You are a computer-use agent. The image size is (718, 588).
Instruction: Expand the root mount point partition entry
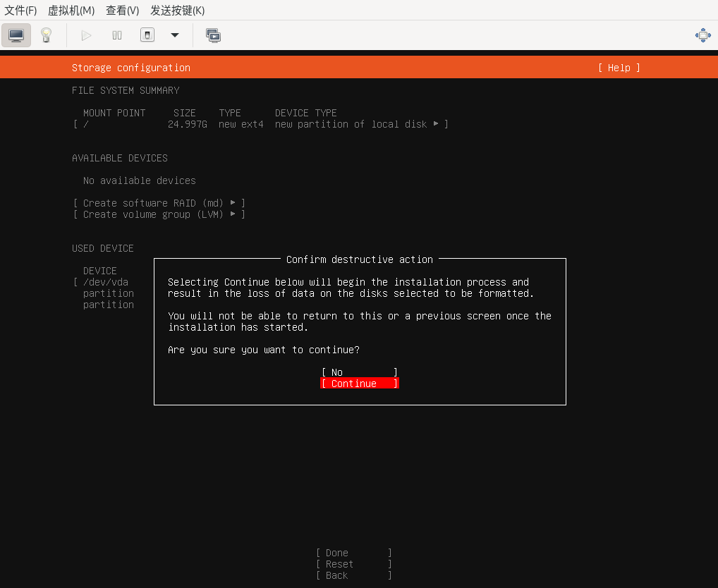[261, 124]
